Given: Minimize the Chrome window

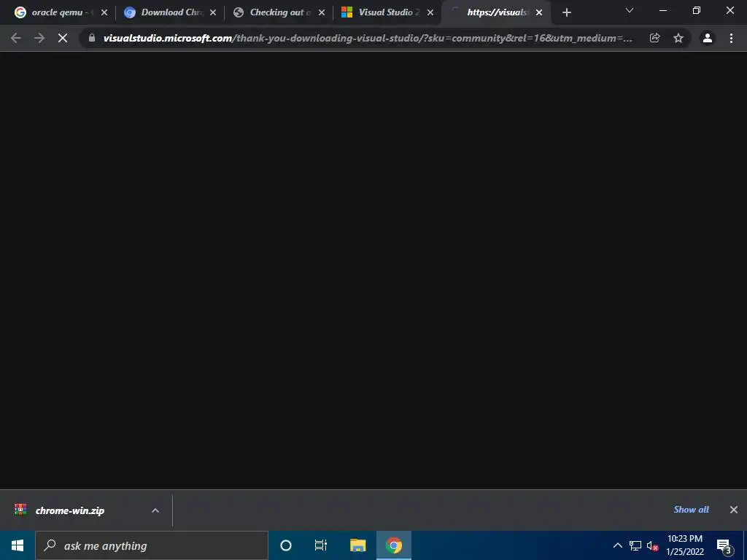Looking at the screenshot, I should point(662,10).
